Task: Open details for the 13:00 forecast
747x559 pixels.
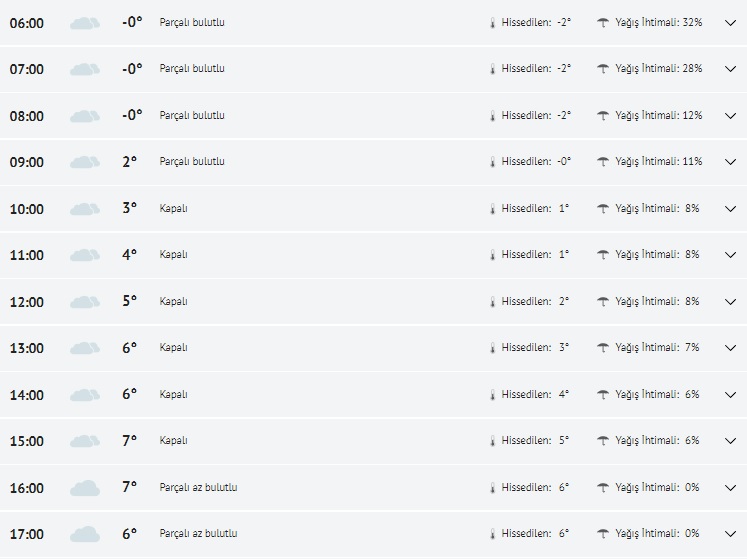Action: 730,348
